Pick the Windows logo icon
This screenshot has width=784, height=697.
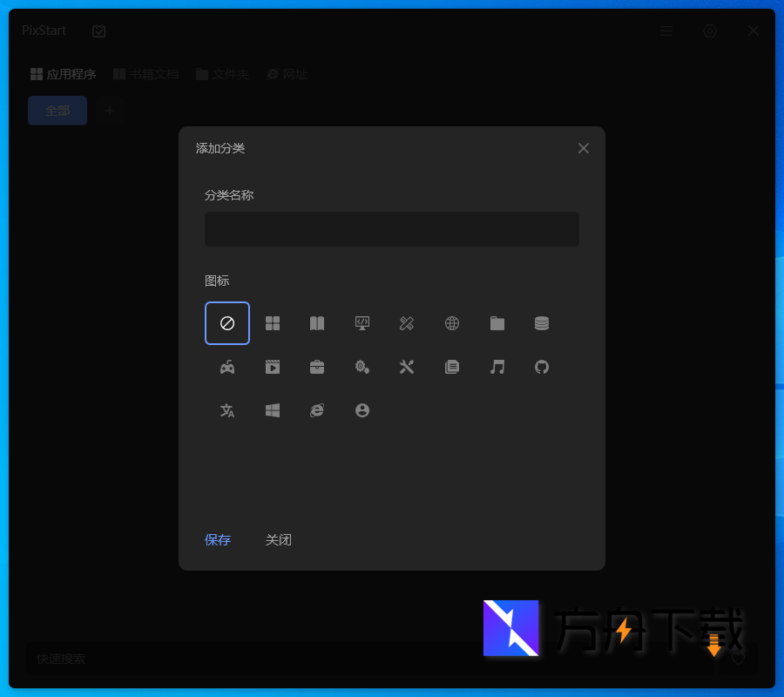coord(272,410)
